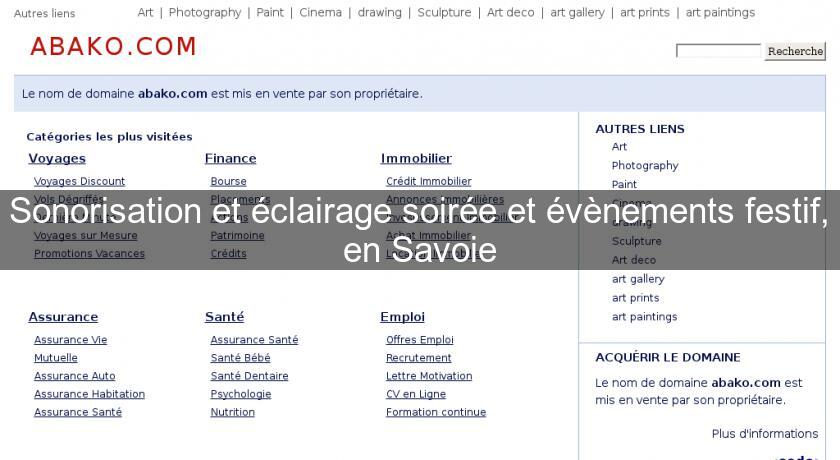The image size is (840, 460).
Task: Click the 'AUTRES LIENS' sidebar heading
Action: pos(640,129)
